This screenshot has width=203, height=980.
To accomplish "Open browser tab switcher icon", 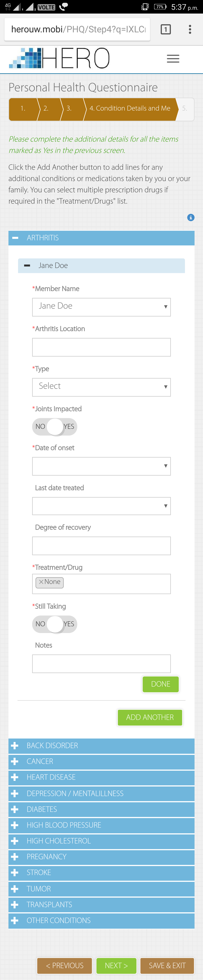I will (166, 29).
